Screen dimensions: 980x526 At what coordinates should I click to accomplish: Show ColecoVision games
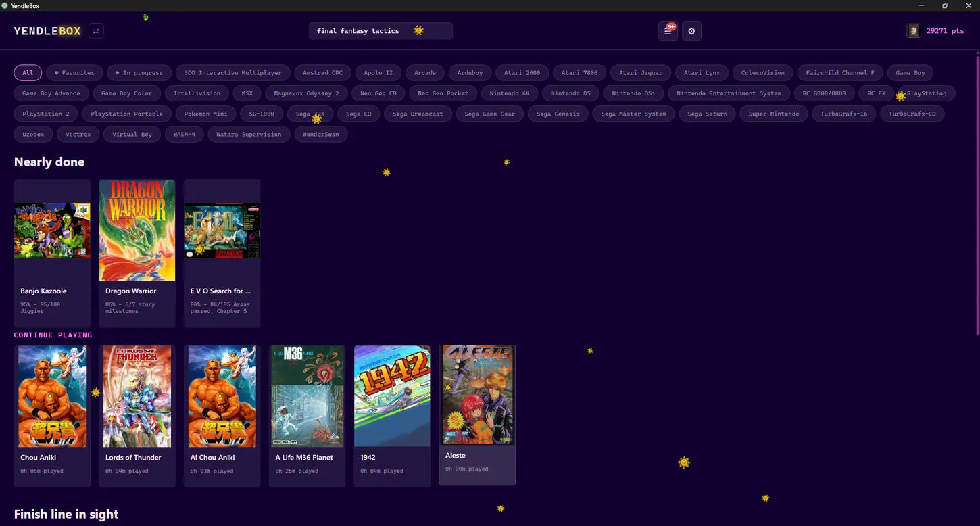pos(763,73)
